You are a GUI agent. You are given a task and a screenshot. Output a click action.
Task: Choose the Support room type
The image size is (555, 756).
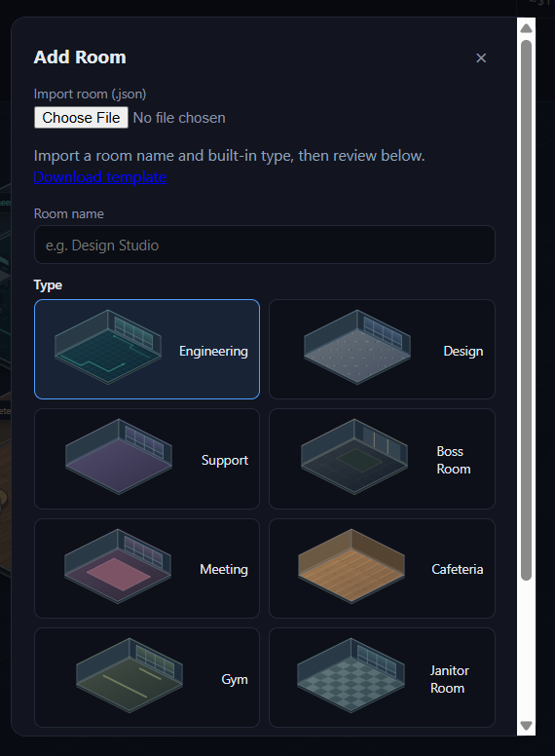point(147,459)
